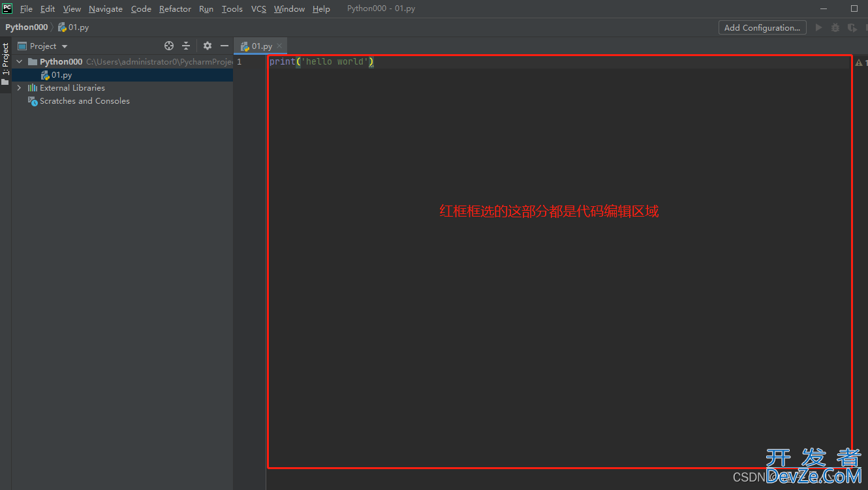868x490 pixels.
Task: Click the locate/select opened file target icon
Action: 169,46
